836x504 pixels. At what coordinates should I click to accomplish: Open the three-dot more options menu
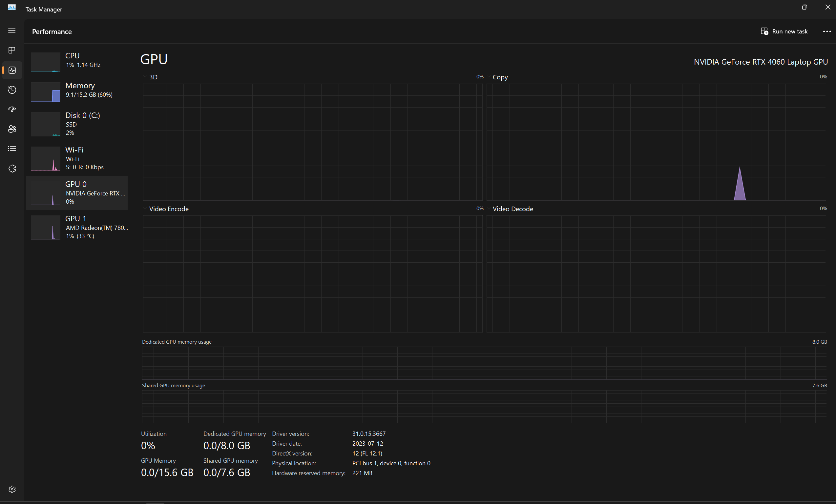[827, 31]
